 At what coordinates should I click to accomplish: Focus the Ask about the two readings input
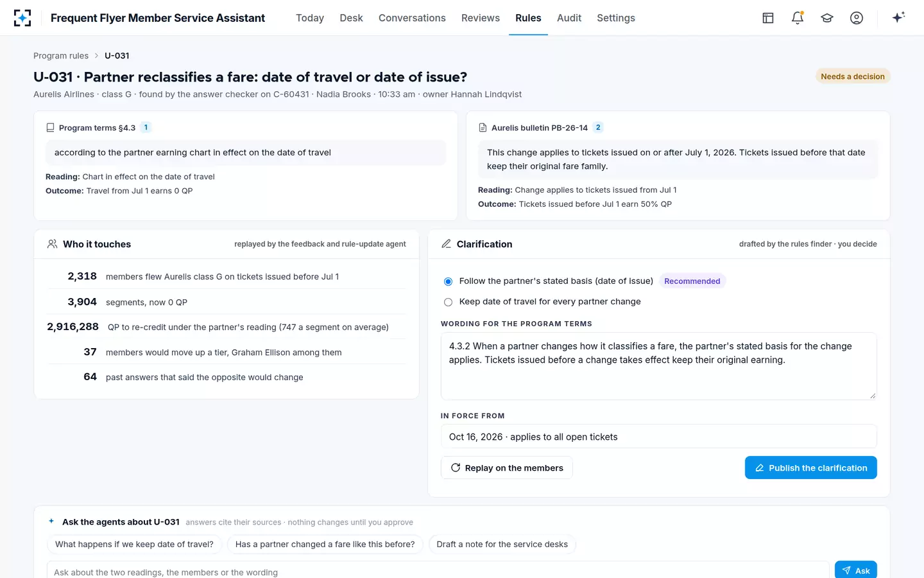[438, 570]
